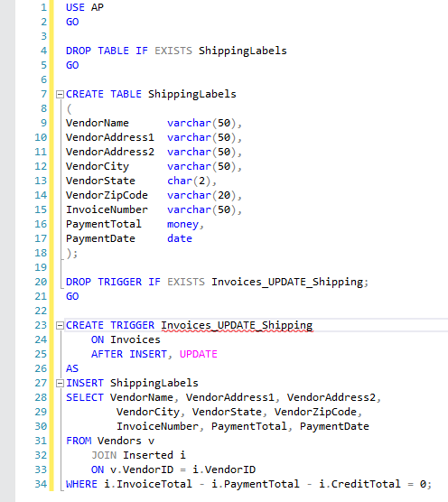
Task: Click the GO statement on line 5
Action: click(72, 65)
